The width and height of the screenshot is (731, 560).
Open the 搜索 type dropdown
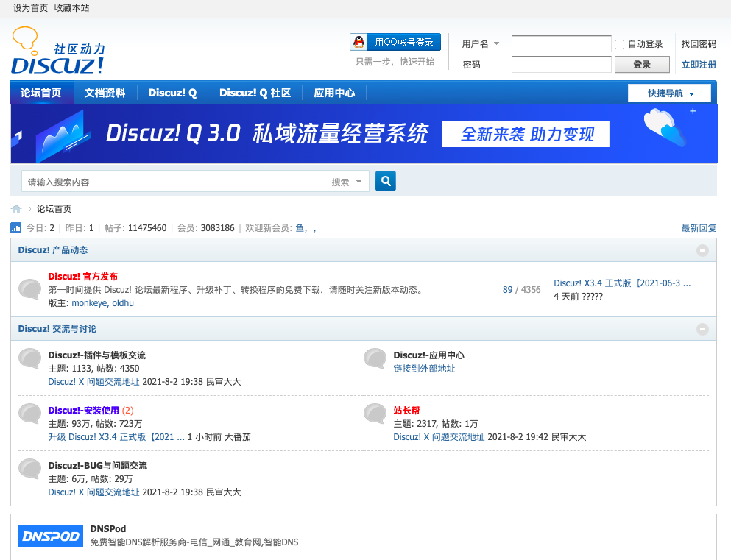tap(347, 182)
